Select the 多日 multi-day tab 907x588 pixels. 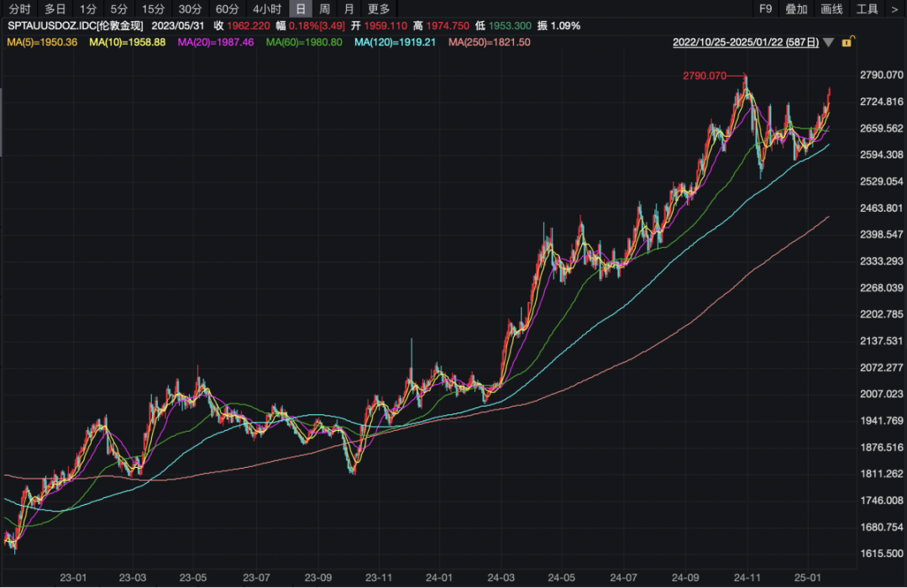[x=55, y=8]
